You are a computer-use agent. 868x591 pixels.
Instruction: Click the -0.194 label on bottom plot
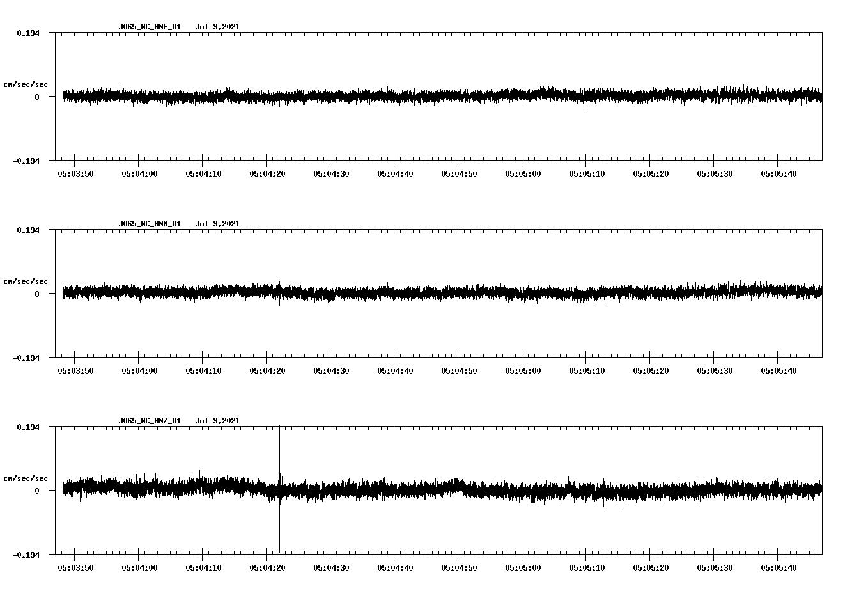coord(26,554)
